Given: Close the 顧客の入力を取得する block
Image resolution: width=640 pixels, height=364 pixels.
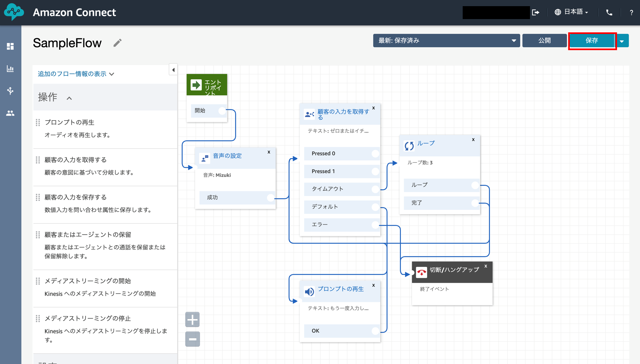Looking at the screenshot, I should click(x=374, y=108).
